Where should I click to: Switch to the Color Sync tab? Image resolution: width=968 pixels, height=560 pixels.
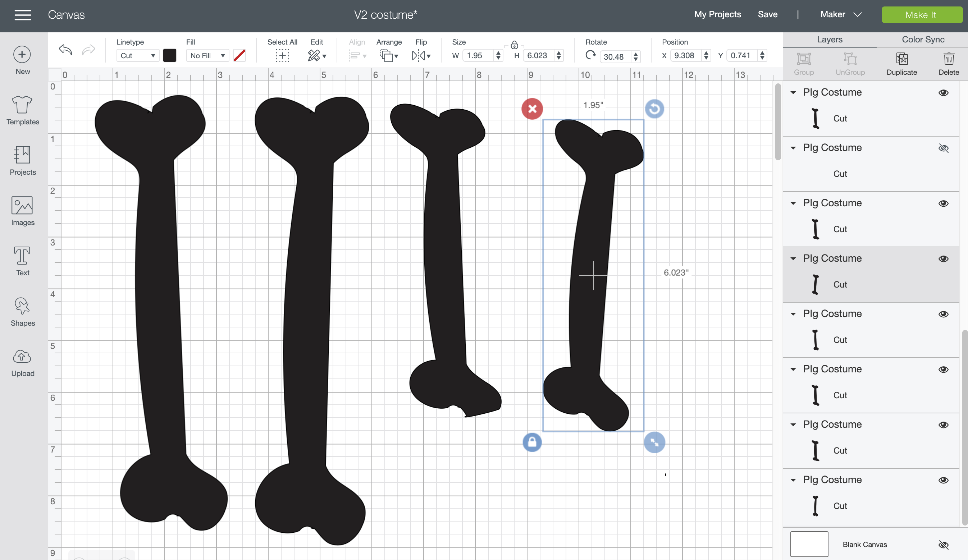(923, 39)
